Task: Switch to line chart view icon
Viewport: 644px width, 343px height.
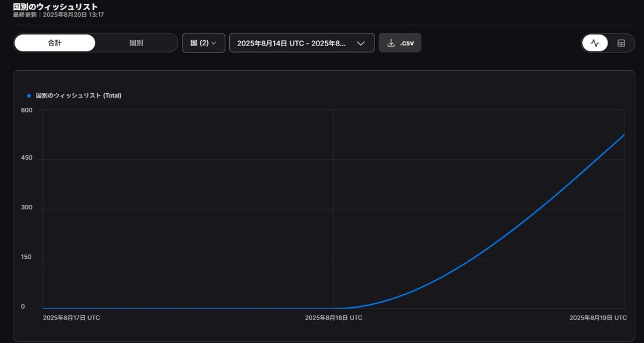Action: pos(595,43)
